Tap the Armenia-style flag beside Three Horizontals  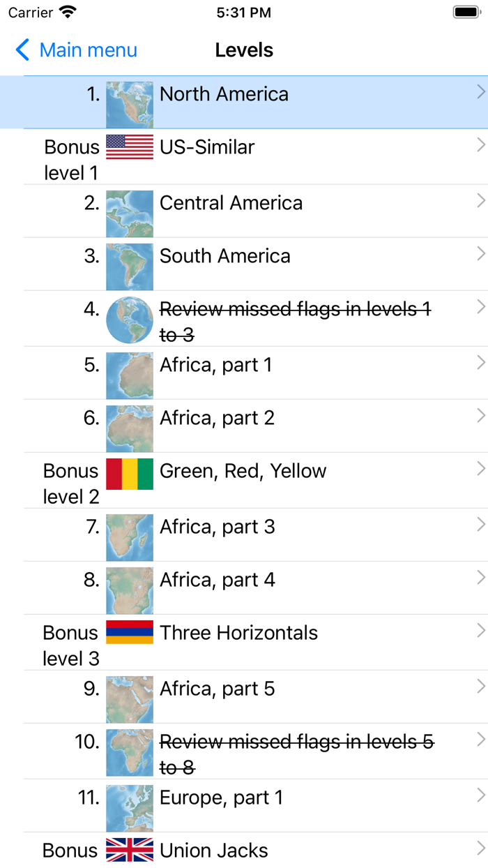[x=129, y=633]
